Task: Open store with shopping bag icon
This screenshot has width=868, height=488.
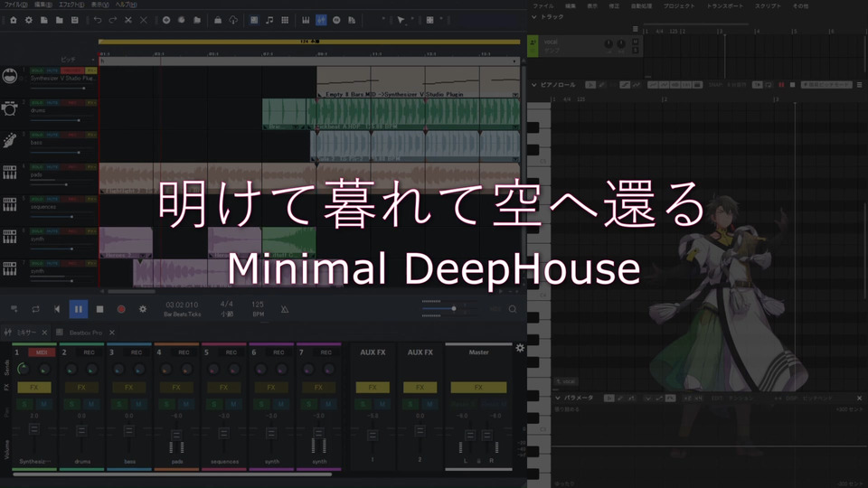Action: click(218, 20)
